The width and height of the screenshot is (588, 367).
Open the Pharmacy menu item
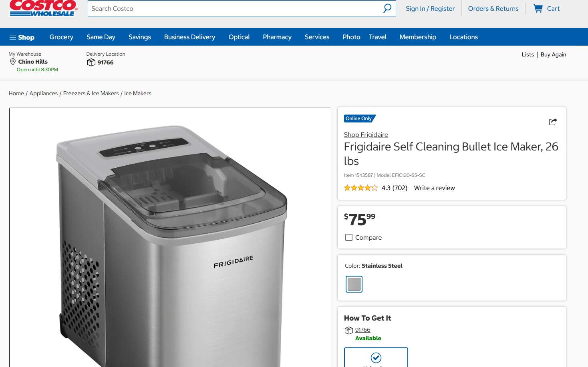click(277, 37)
